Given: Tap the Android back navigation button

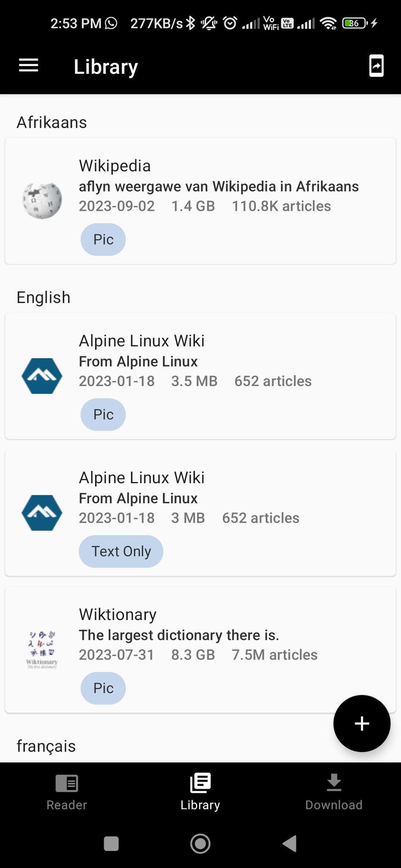Looking at the screenshot, I should coord(290,844).
